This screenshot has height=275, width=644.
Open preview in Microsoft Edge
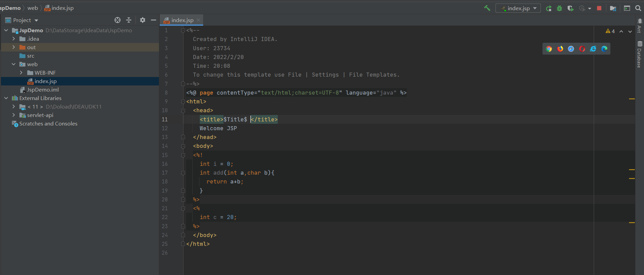click(x=604, y=49)
